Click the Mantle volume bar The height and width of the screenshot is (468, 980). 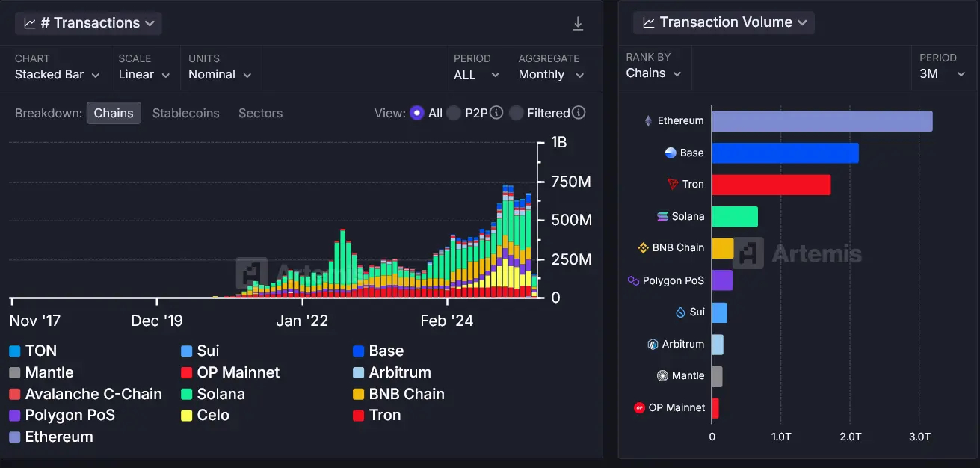717,376
